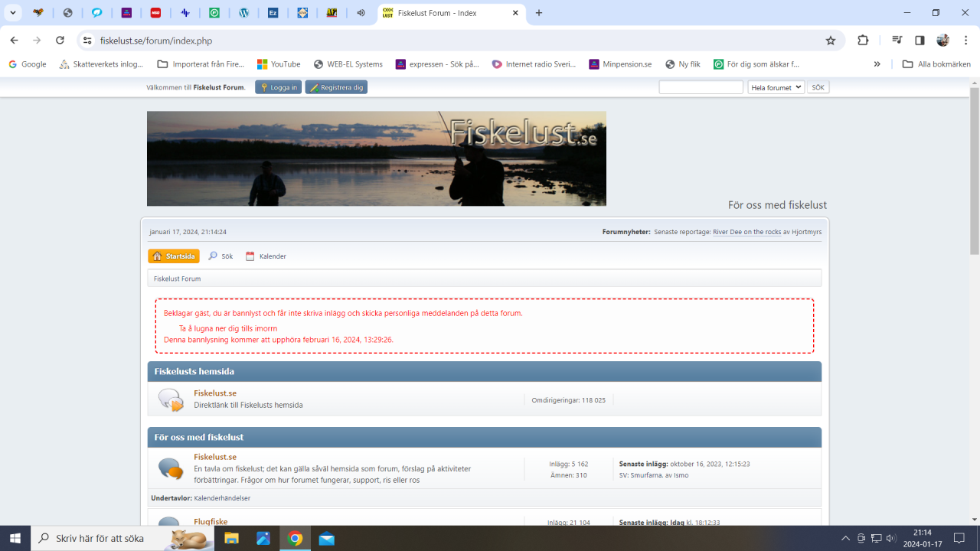This screenshot has height=551, width=980.
Task: Bookmark this page with the star icon
Action: coord(831,41)
